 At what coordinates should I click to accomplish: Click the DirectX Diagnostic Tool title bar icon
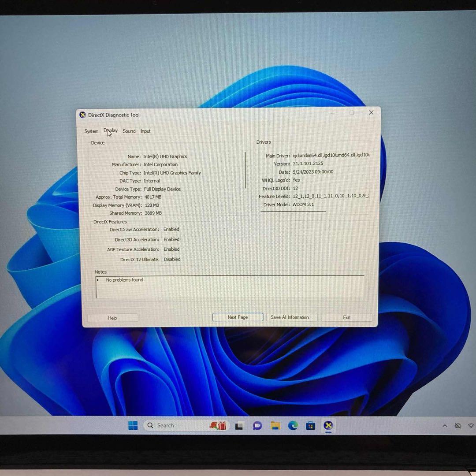click(x=82, y=115)
